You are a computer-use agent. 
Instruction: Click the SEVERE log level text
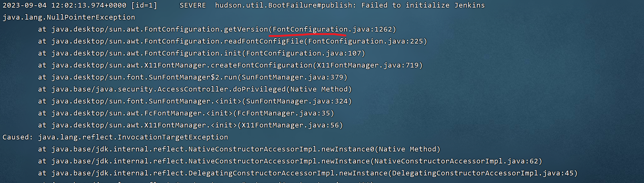(x=193, y=5)
